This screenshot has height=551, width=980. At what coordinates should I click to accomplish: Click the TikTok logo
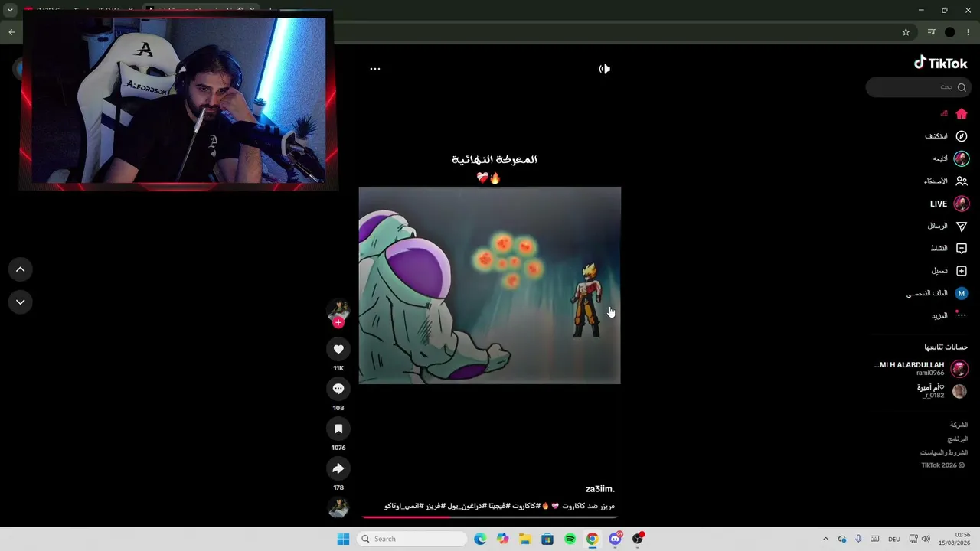tap(941, 64)
